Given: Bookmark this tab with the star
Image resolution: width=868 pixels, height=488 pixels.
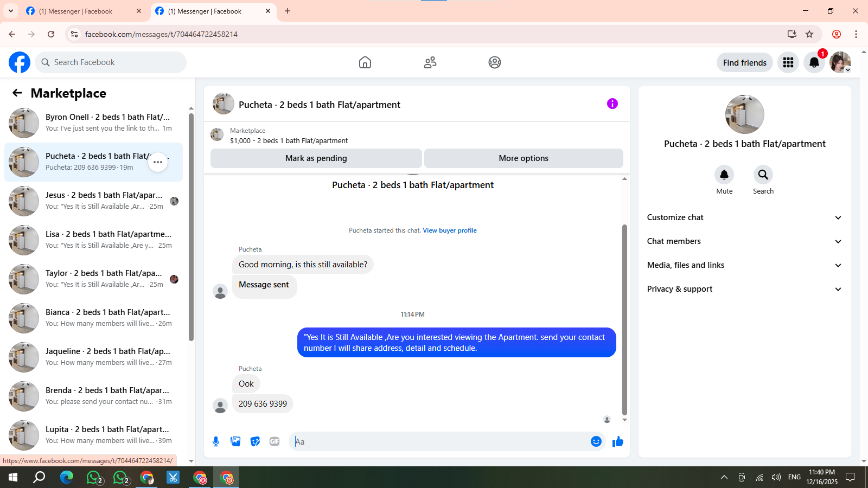Looking at the screenshot, I should 809,34.
